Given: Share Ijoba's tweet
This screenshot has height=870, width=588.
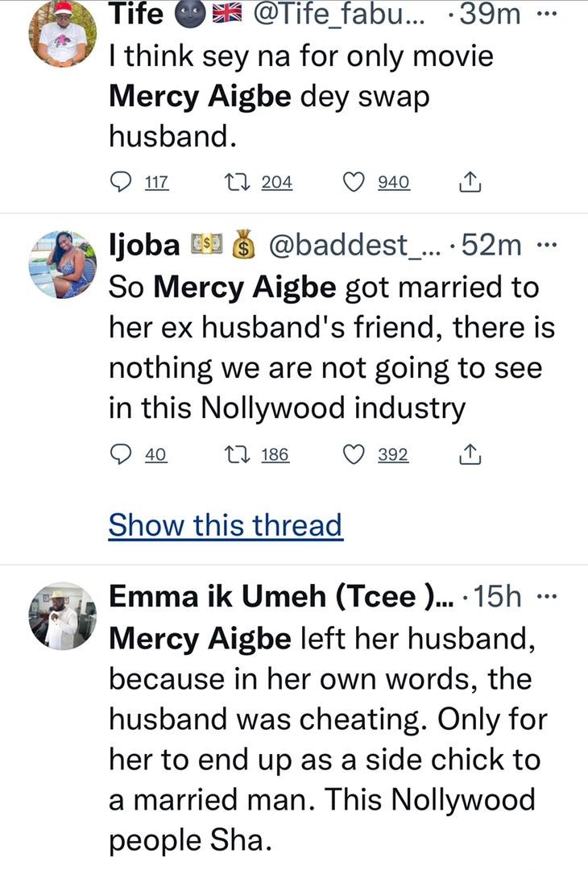Looking at the screenshot, I should (470, 456).
